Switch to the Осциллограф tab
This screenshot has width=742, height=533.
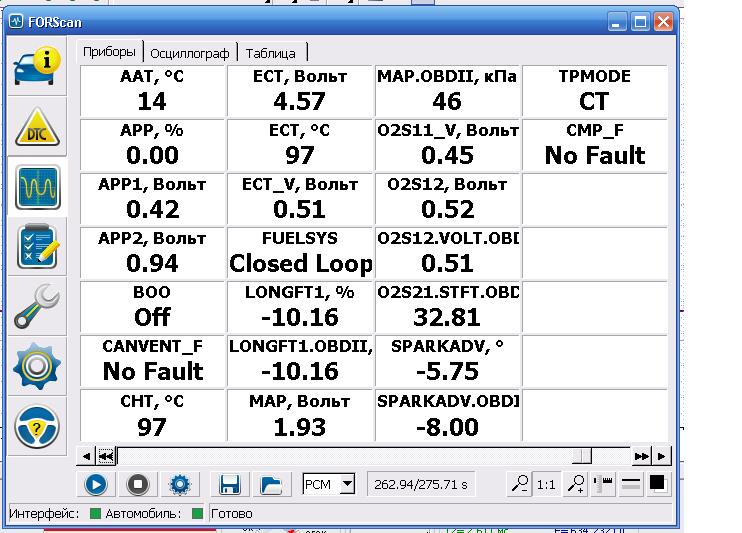(190, 53)
